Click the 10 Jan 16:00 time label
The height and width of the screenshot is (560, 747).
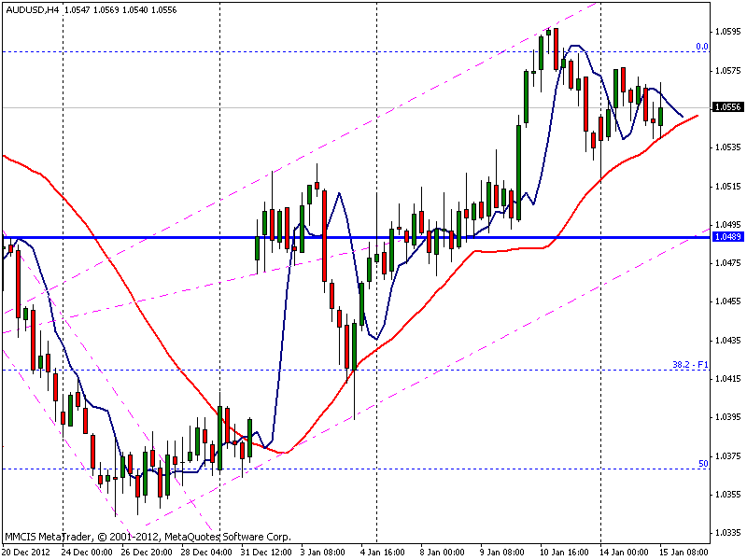565,552
